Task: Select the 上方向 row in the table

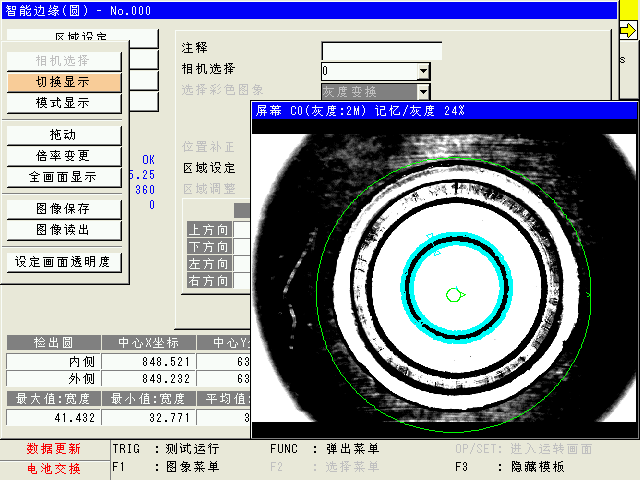Action: point(209,230)
